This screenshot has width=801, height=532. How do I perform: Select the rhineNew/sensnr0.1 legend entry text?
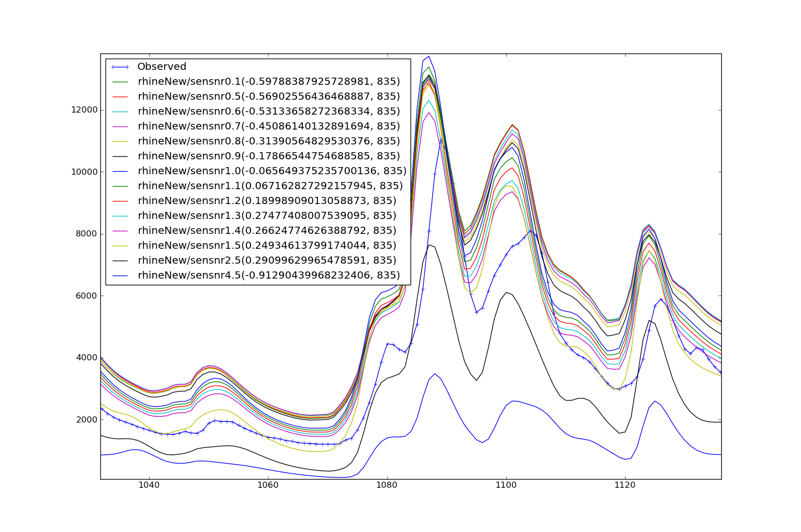pos(269,82)
